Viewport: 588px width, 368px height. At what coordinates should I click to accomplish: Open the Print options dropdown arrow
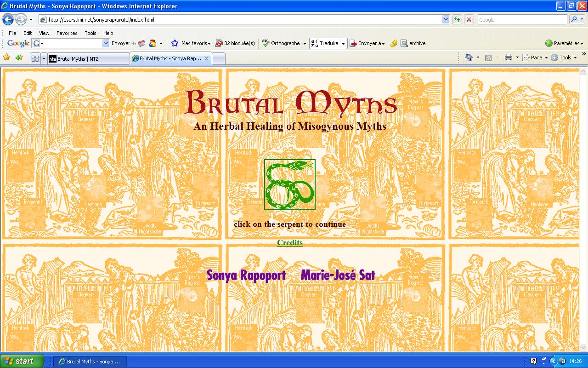517,58
